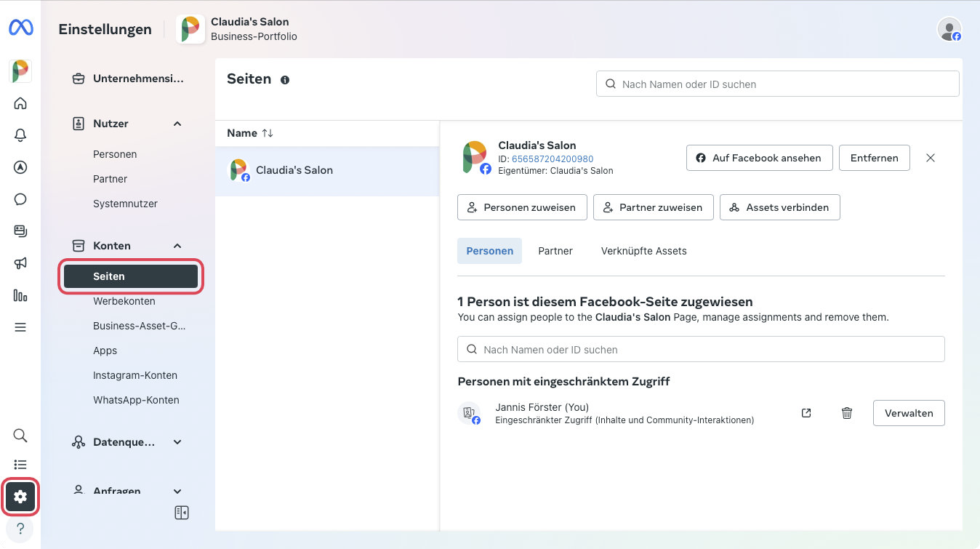Expand the Anfragen section

(x=177, y=492)
